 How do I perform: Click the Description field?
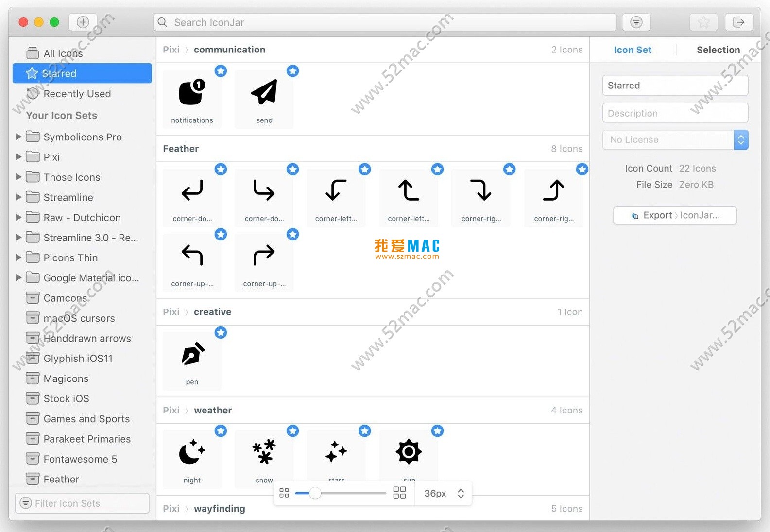675,113
